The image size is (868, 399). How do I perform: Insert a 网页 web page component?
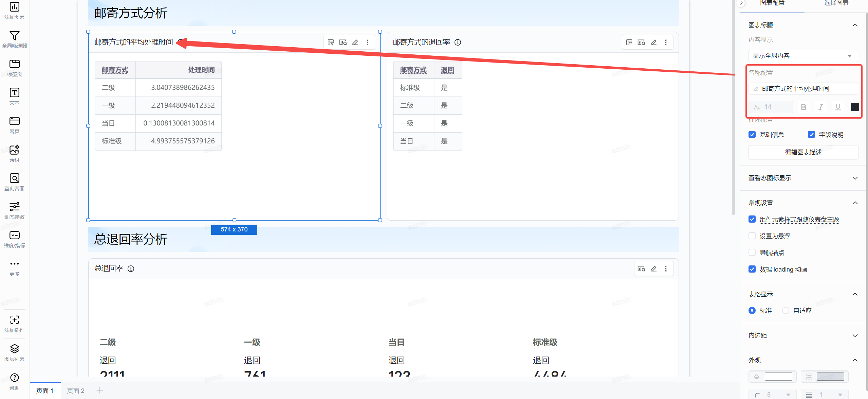tap(14, 125)
